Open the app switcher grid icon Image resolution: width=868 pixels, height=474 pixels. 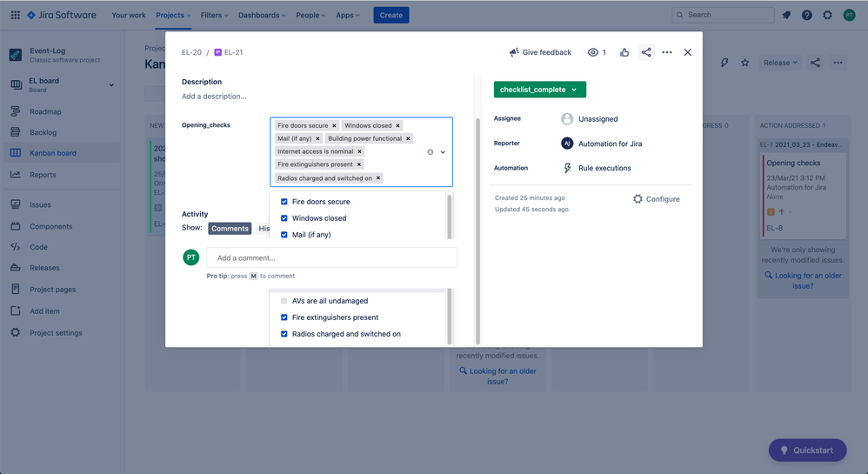16,15
